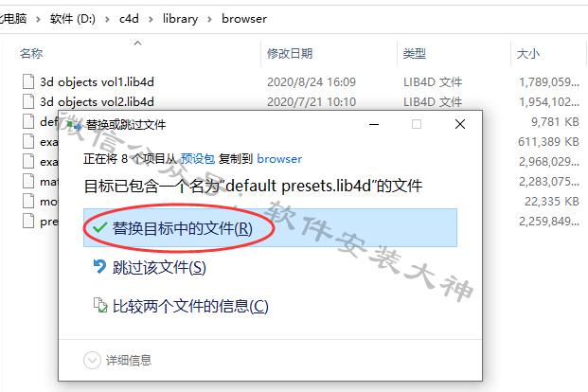The width and height of the screenshot is (588, 392).
Task: Open breadcrumb arrow after 软件 (D:)
Action: [107, 19]
